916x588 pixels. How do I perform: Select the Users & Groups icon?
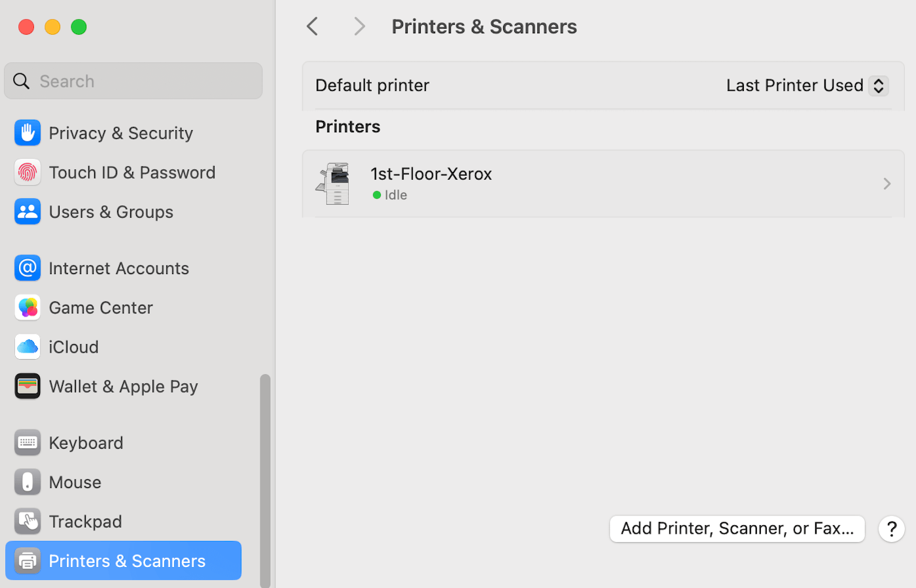pos(27,212)
